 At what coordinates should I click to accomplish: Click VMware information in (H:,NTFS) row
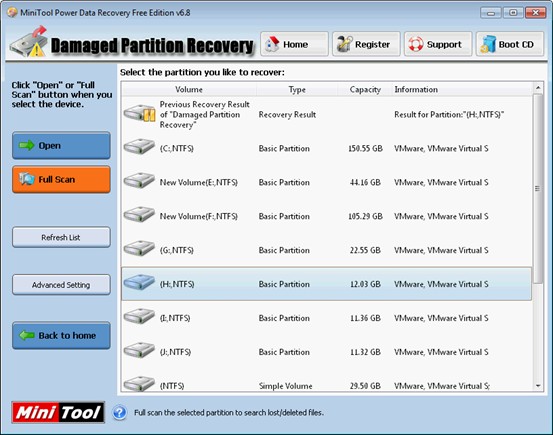coord(441,284)
